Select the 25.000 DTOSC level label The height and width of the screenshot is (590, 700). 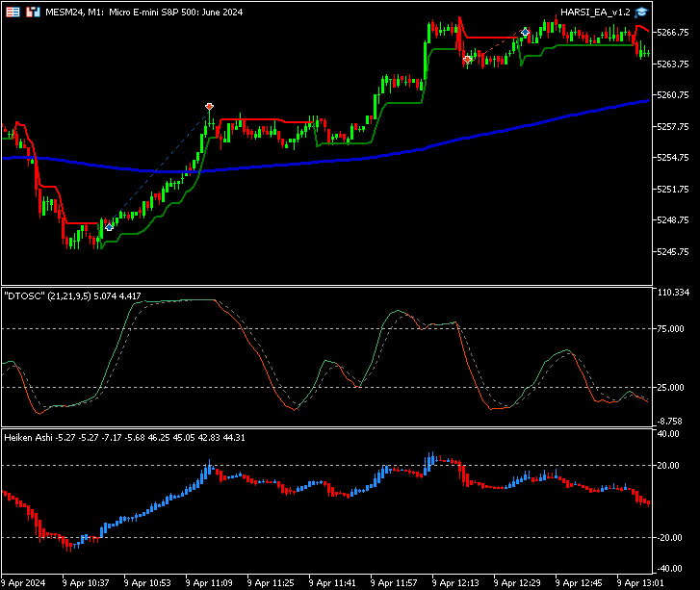[x=670, y=387]
